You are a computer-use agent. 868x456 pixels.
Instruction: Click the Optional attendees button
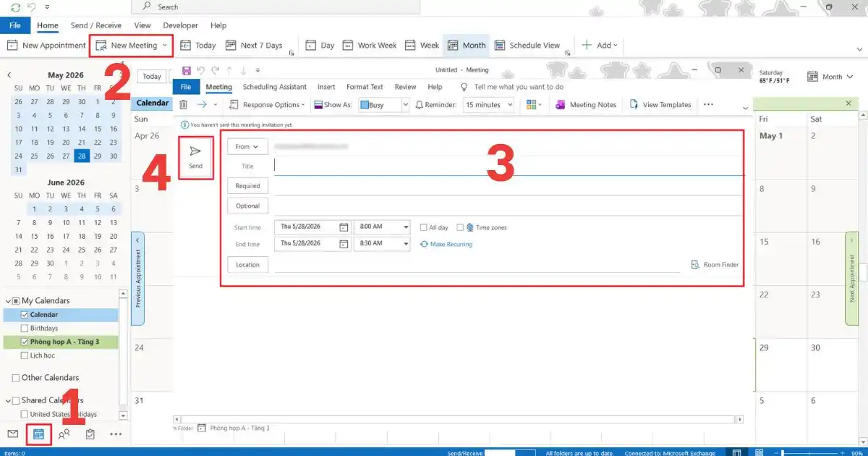(247, 206)
